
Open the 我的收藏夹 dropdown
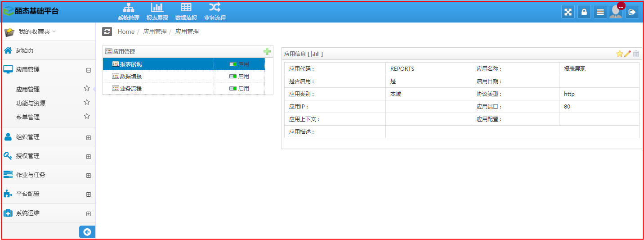[36, 32]
